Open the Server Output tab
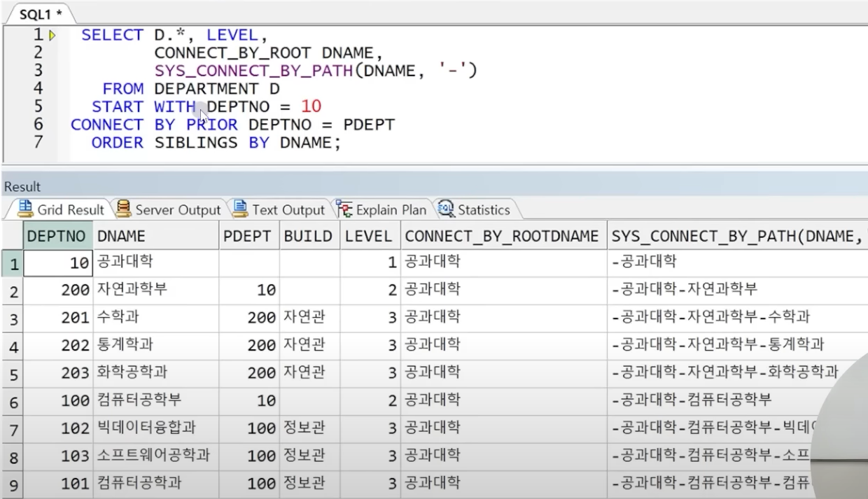 [168, 210]
